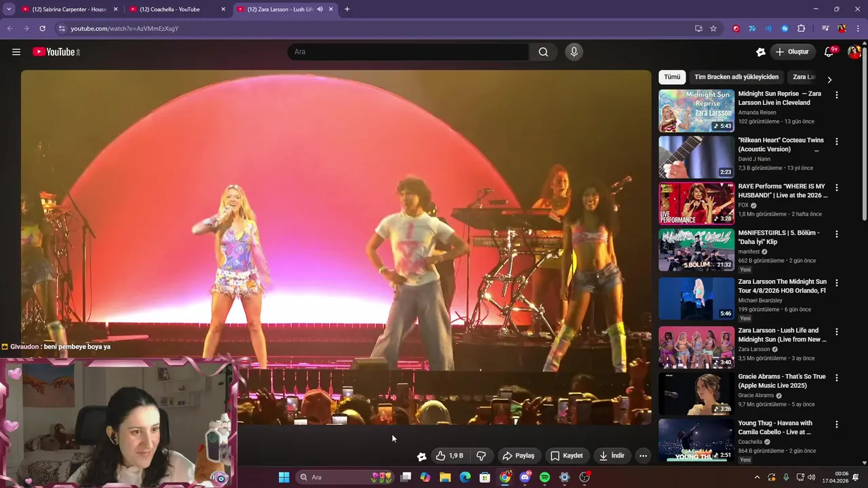Open the 7TV extension
Image resolution: width=868 pixels, height=488 pixels.
click(752, 28)
